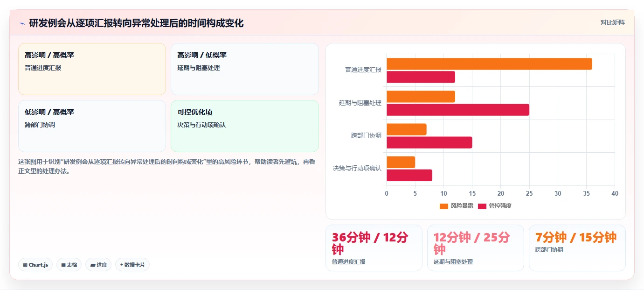This screenshot has height=290, width=644.
Task: Click the description paragraph starting 这张图用于识别
Action: tap(168, 166)
